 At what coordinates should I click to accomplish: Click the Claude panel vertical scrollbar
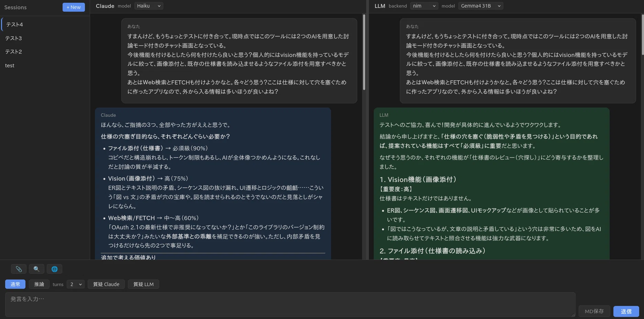(x=364, y=52)
